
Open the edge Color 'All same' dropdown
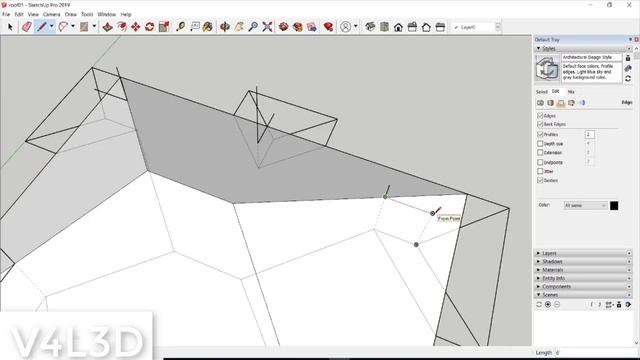[585, 206]
